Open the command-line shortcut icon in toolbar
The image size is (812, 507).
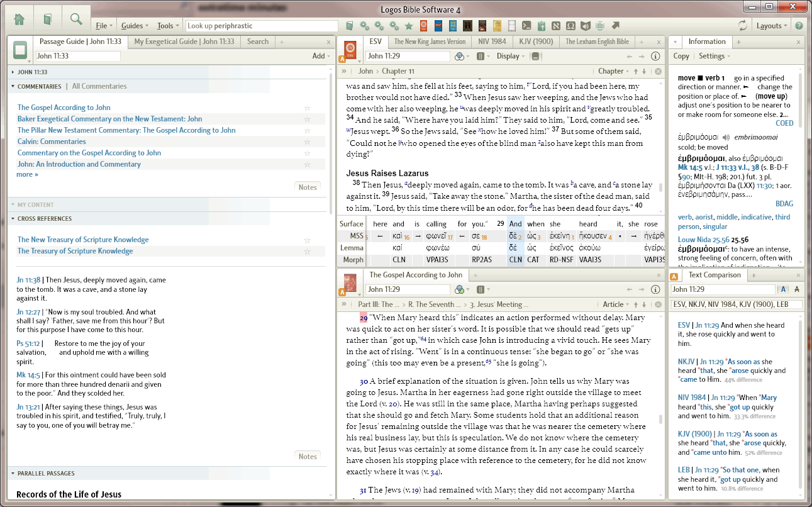tap(526, 26)
